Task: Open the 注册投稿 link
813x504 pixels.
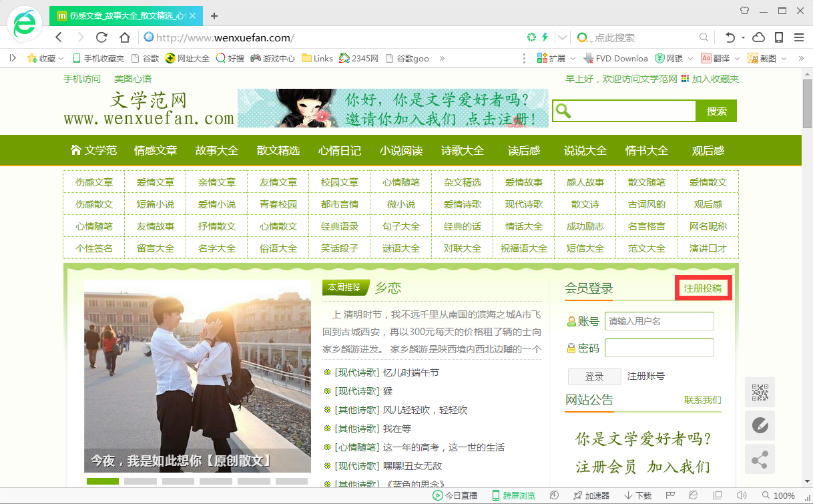Action: [x=703, y=288]
